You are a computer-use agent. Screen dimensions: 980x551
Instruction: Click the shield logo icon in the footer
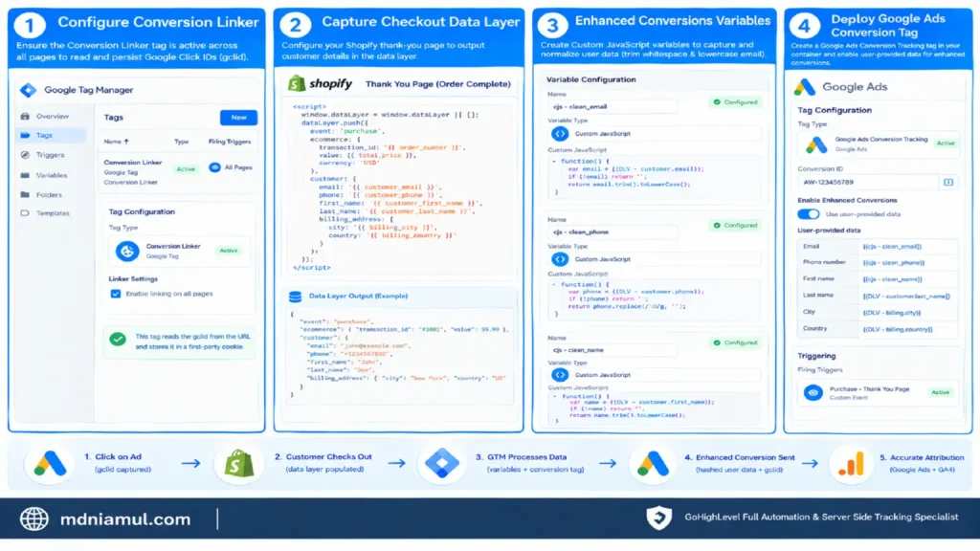tap(658, 518)
